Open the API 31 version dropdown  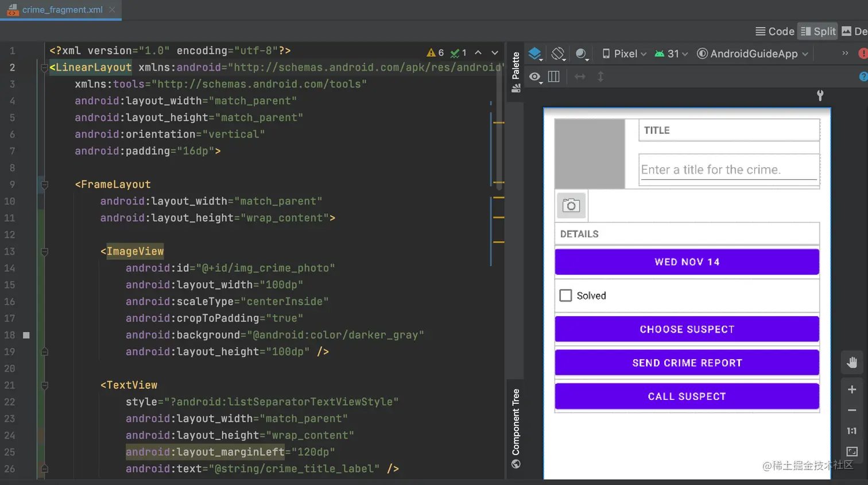coord(671,53)
